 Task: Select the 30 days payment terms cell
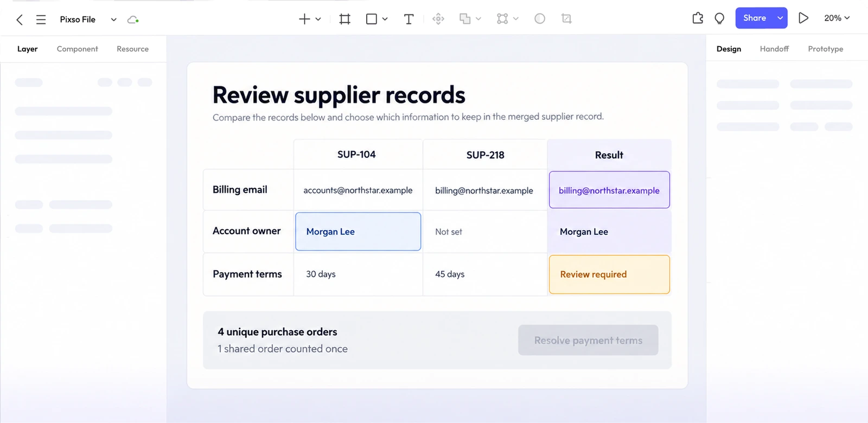point(358,274)
